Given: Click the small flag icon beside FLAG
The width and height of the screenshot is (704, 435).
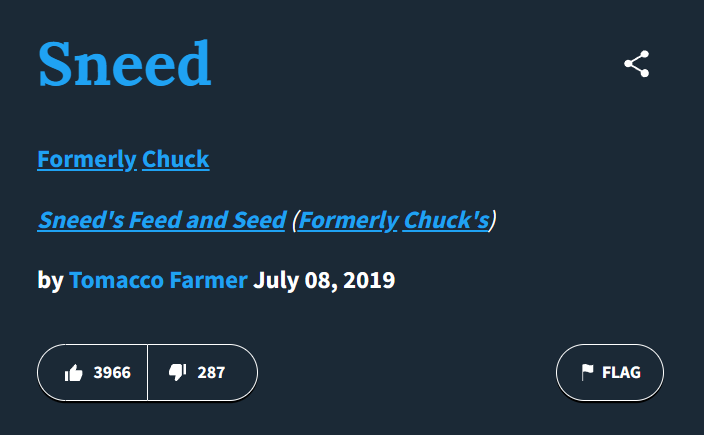Looking at the screenshot, I should [x=587, y=372].
